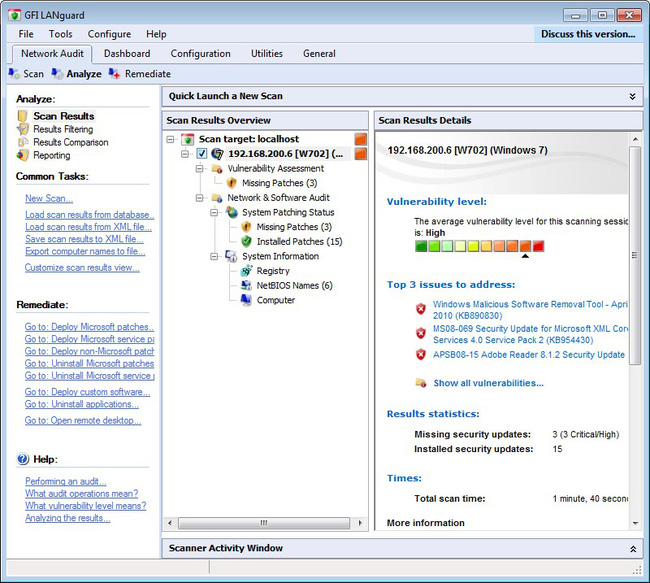Click the Vulnerability Assessment folder icon
Screen dimensions: 650x583
217,169
